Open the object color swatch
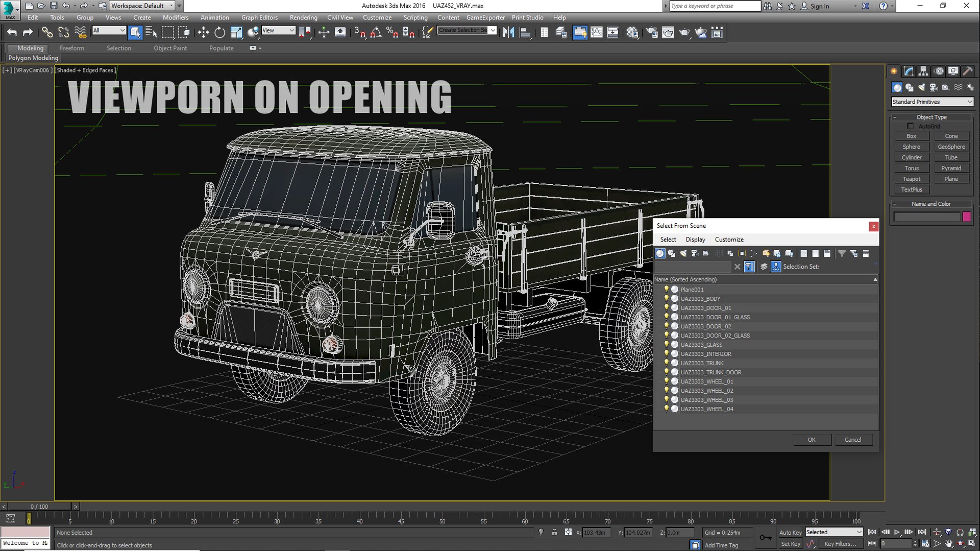Viewport: 980px width, 551px height. pos(966,217)
